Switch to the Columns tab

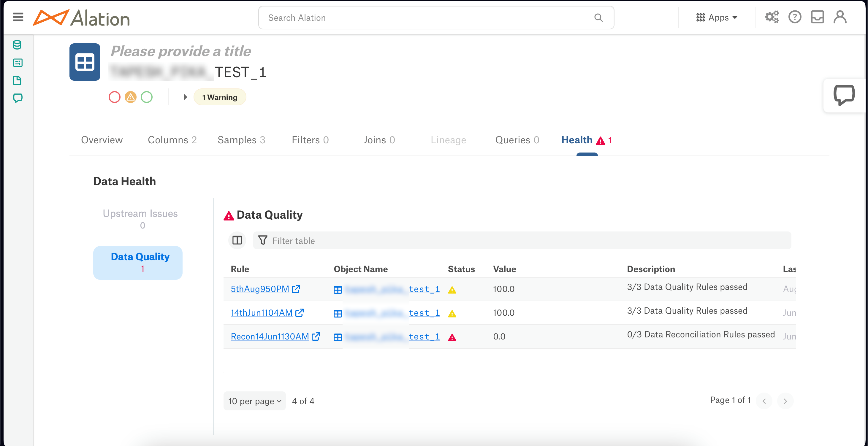(172, 140)
